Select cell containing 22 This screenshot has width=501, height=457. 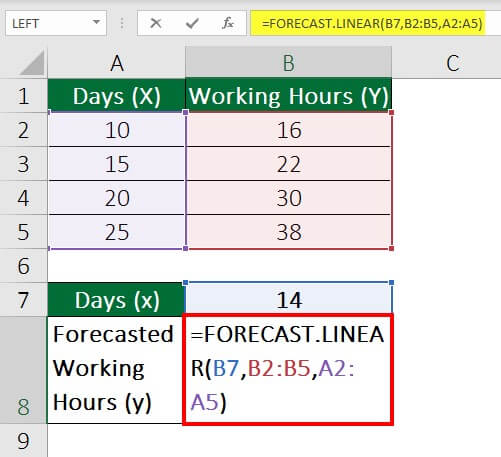(289, 164)
